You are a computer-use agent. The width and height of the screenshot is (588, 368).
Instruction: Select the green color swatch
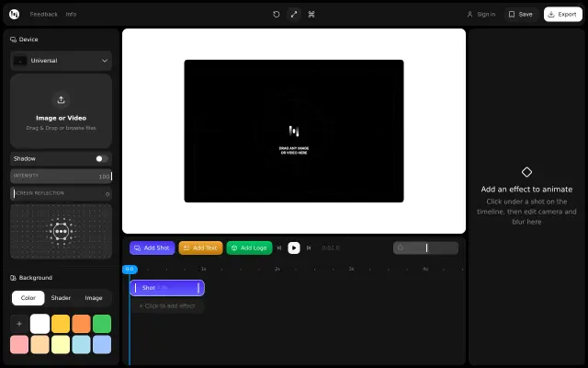click(x=102, y=324)
